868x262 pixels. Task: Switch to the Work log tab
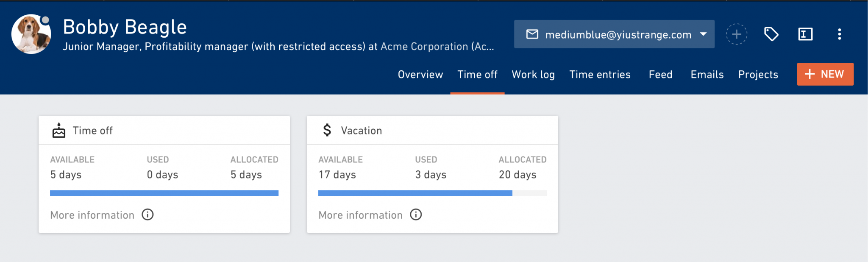(x=533, y=75)
